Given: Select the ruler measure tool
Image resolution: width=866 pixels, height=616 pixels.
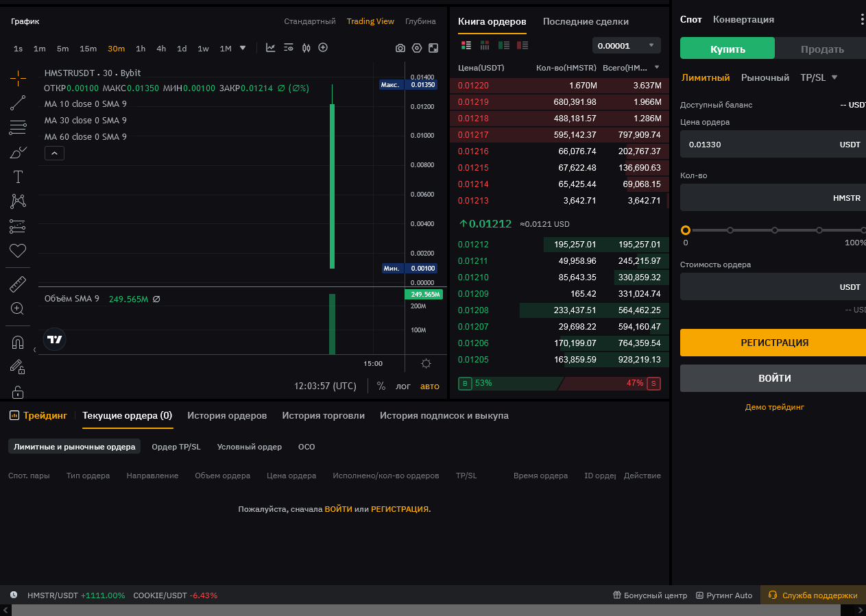Looking at the screenshot, I should 18,284.
